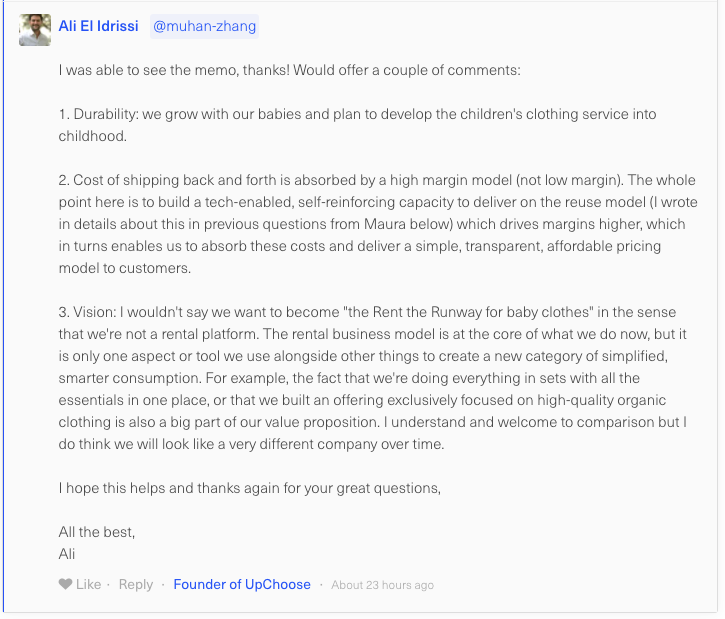Reply to Ali's comment
This screenshot has width=725, height=619.
pyautogui.click(x=135, y=584)
